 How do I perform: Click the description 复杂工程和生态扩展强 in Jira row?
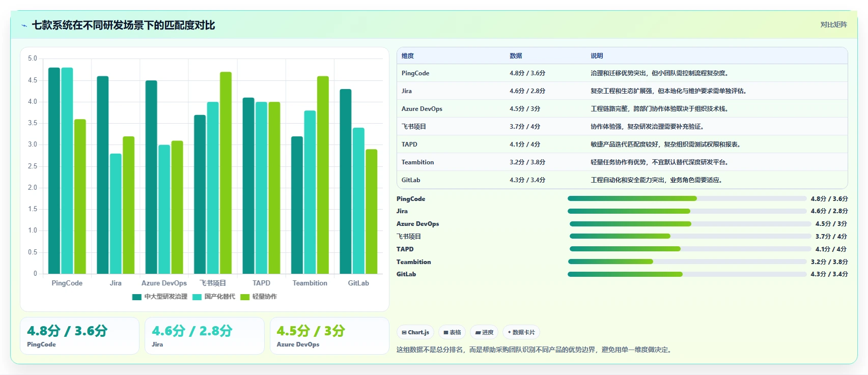(669, 91)
